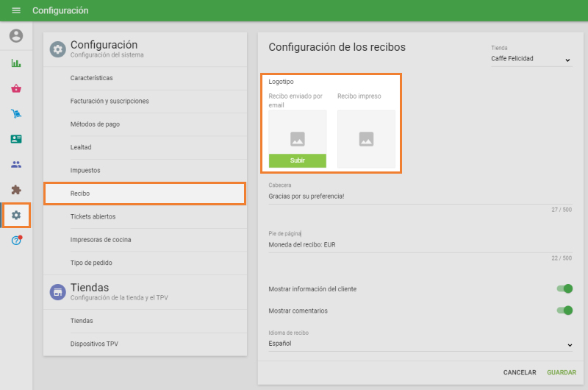Open the inventory cart icon in sidebar
588x390 pixels.
click(x=16, y=113)
